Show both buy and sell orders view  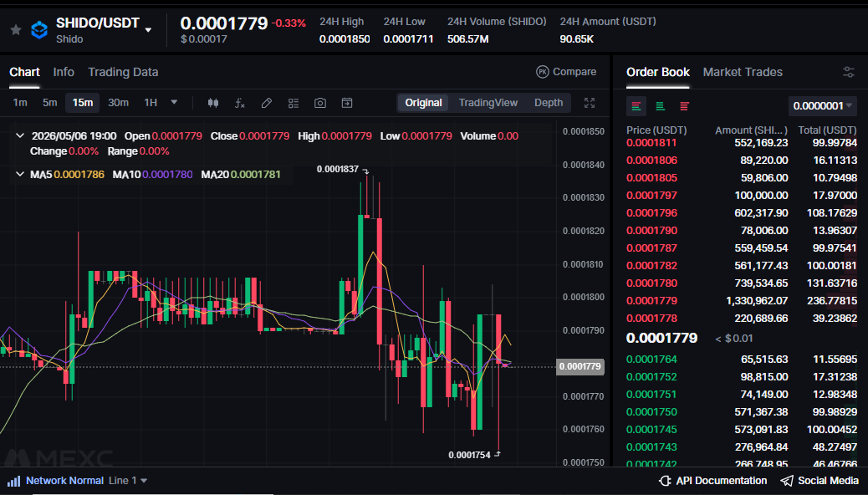point(636,106)
